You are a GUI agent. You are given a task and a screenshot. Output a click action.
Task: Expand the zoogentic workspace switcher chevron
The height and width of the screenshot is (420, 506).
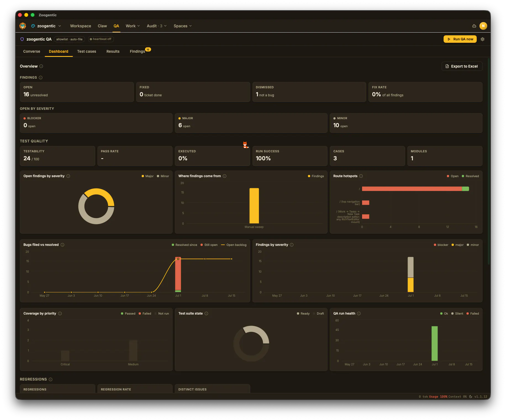tap(60, 26)
